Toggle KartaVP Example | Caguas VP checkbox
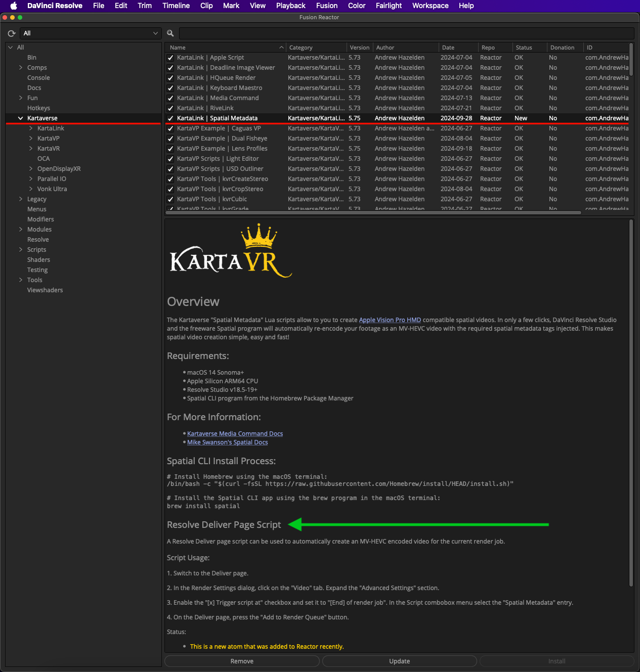 (170, 128)
